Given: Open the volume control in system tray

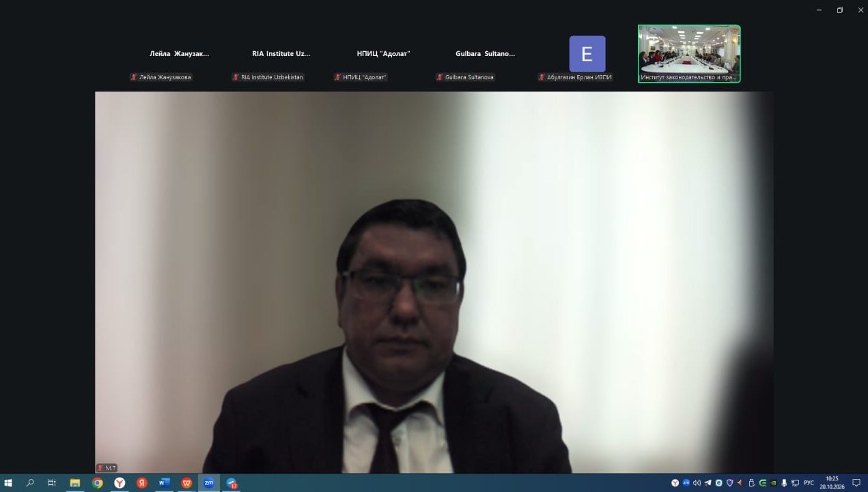Looking at the screenshot, I should click(697, 483).
